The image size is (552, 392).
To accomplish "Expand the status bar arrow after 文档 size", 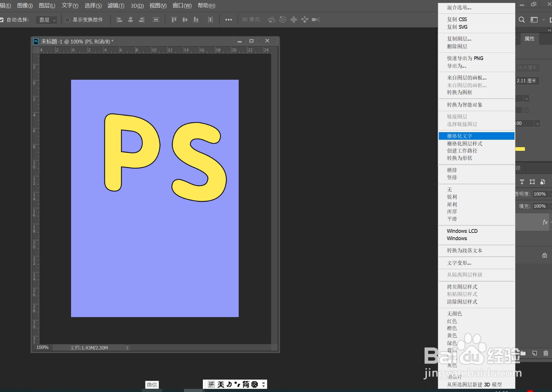I will 127,348.
